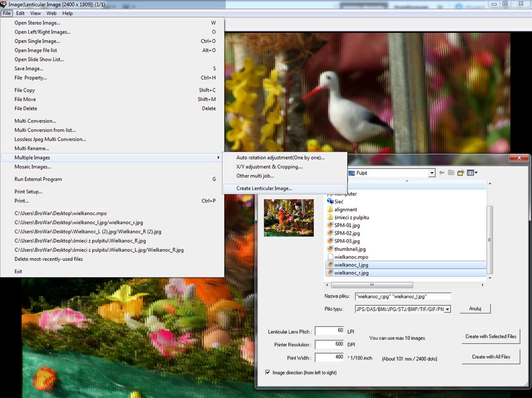Create a new folder icon in the dialog
Screen dimensions: 532x398
[x=461, y=173]
